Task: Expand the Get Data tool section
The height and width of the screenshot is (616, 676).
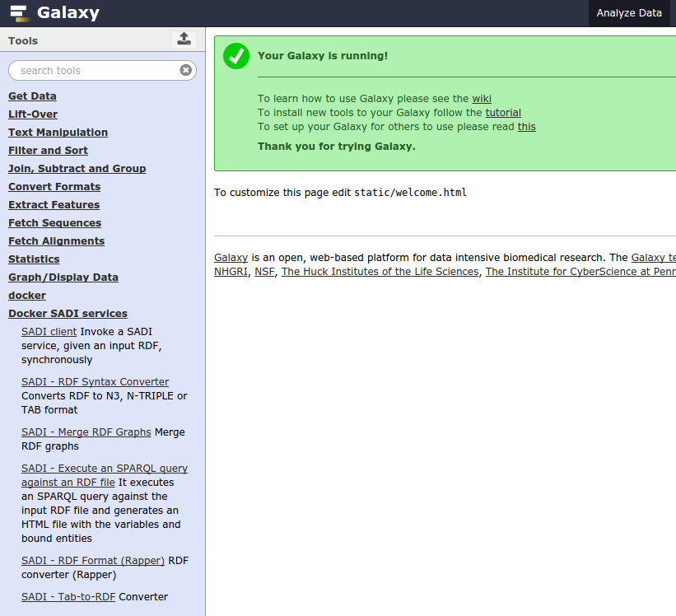Action: pyautogui.click(x=32, y=96)
